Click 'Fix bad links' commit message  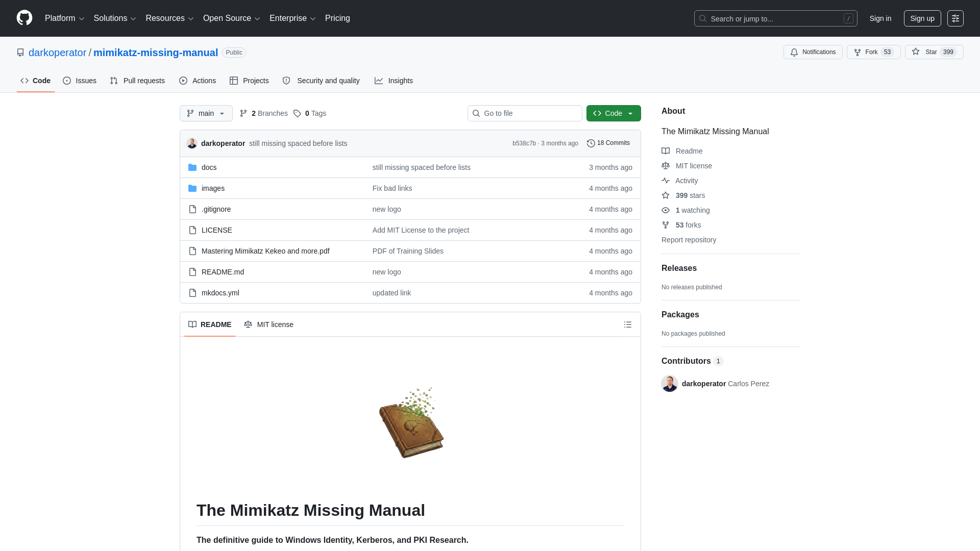click(392, 188)
